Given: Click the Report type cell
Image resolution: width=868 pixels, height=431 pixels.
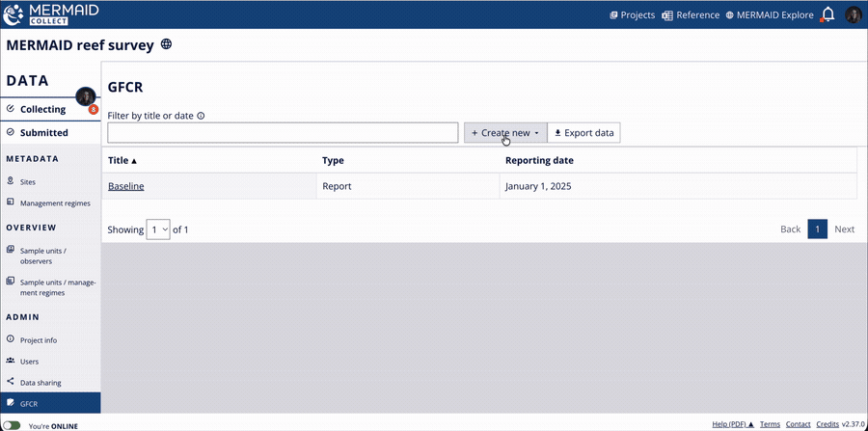Looking at the screenshot, I should click(408, 186).
